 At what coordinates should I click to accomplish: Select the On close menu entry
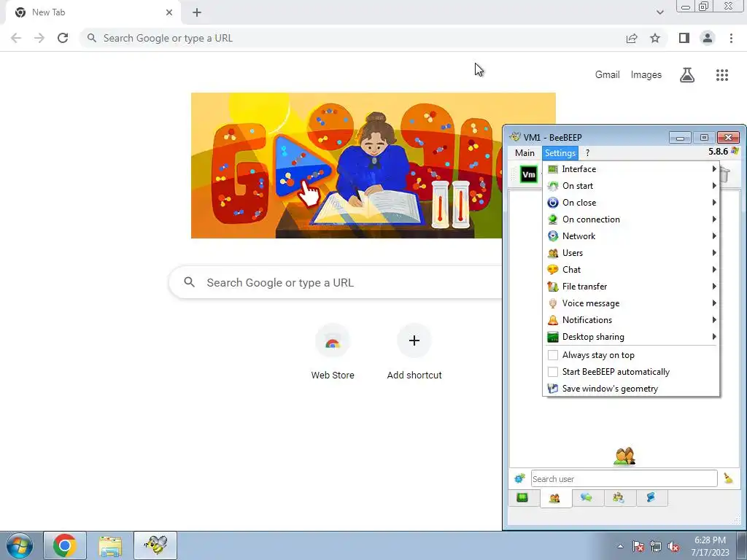[x=631, y=203]
